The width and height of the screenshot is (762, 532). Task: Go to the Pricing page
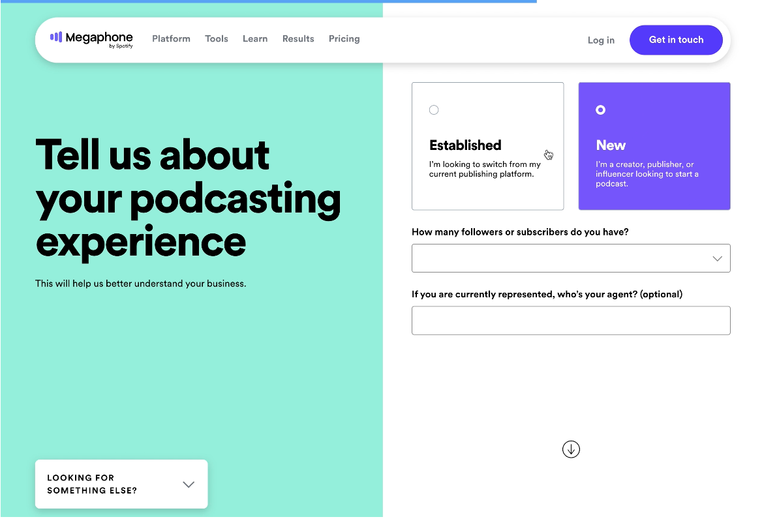click(x=344, y=39)
